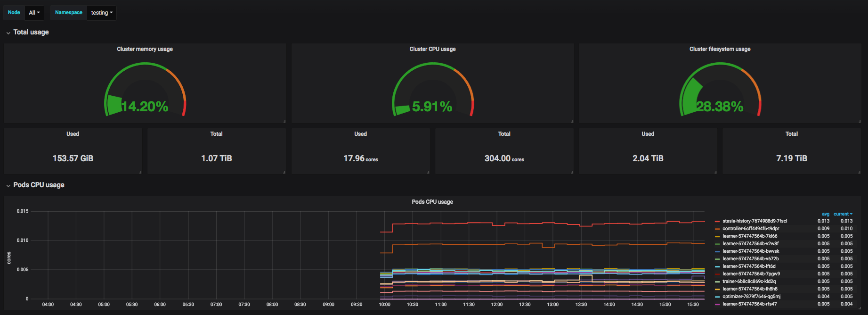Click the 304.00 cores Total stat panel
The image size is (868, 315).
point(504,151)
